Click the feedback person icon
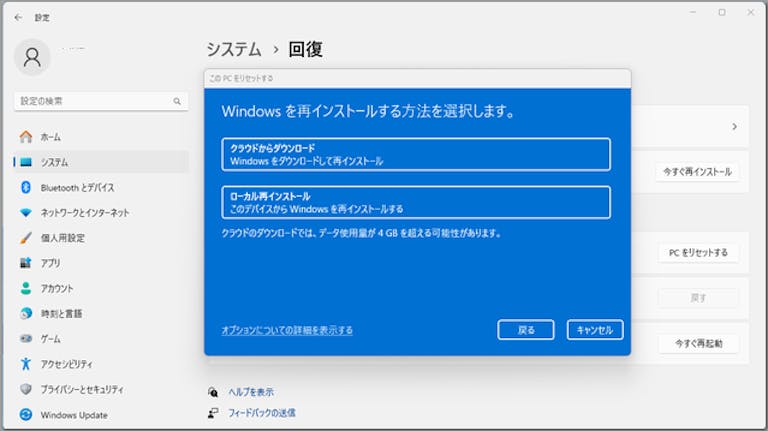Screen dimensions: 768x431 [213, 413]
